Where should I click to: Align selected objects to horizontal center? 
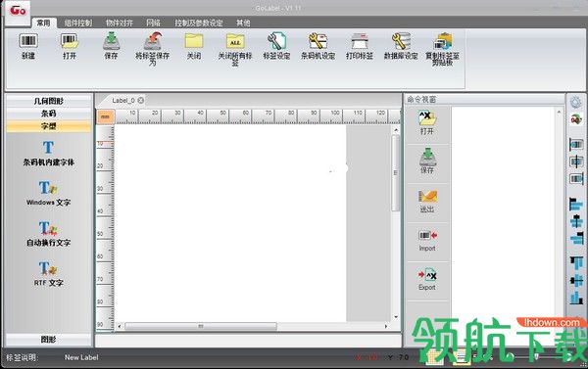[x=576, y=221]
